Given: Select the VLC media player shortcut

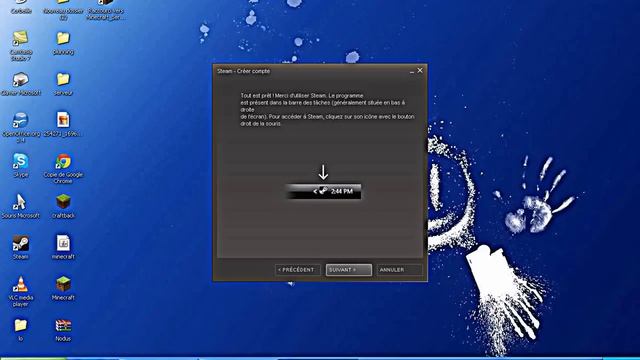Looking at the screenshot, I should tap(20, 284).
